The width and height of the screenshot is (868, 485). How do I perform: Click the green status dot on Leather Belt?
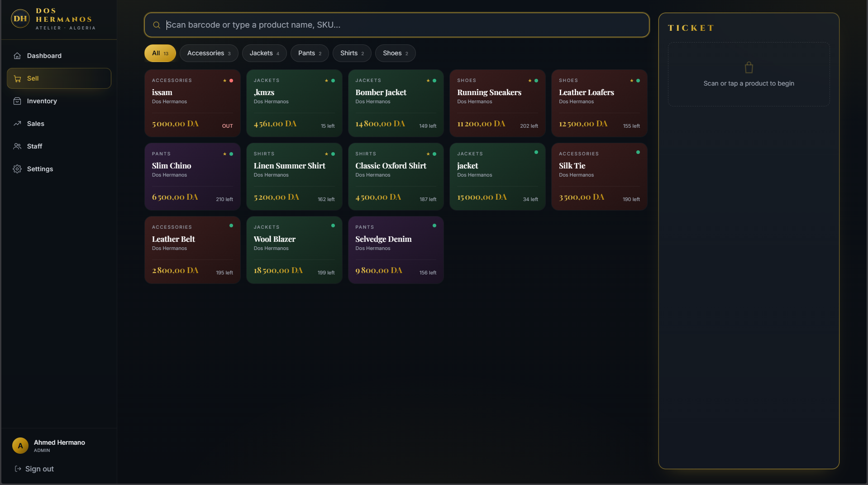point(231,226)
